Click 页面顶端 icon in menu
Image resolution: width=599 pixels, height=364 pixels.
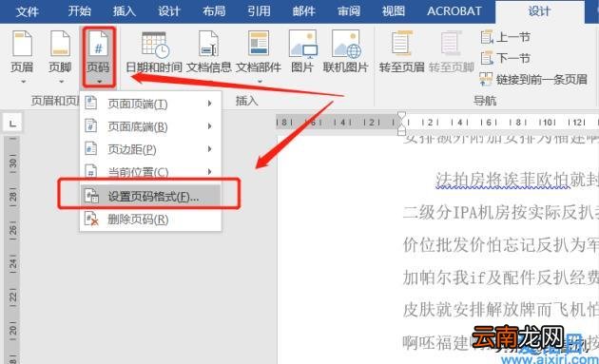pyautogui.click(x=91, y=103)
